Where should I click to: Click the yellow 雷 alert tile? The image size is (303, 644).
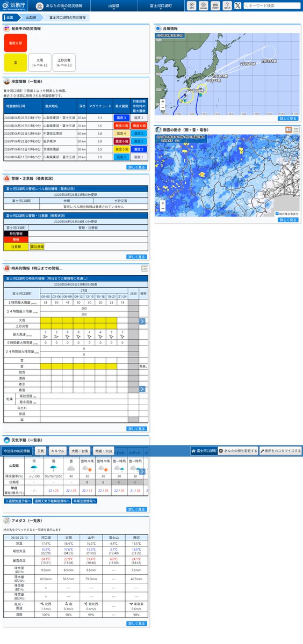pos(15,62)
